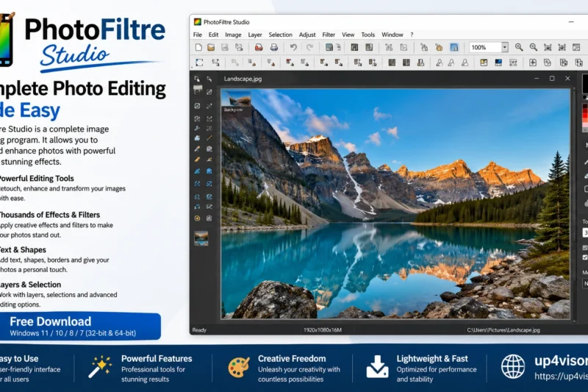The image size is (588, 392).
Task: Click the Layers & Selection heading
Action: 30,285
